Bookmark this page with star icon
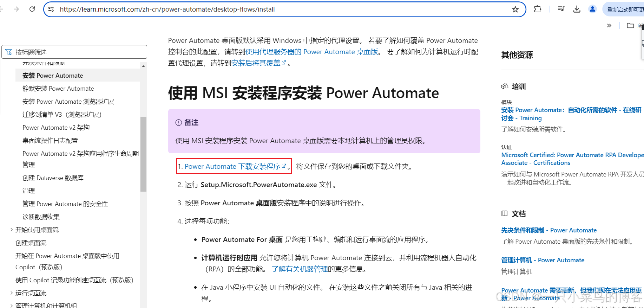Screen dimensions: 644x308 515,9
